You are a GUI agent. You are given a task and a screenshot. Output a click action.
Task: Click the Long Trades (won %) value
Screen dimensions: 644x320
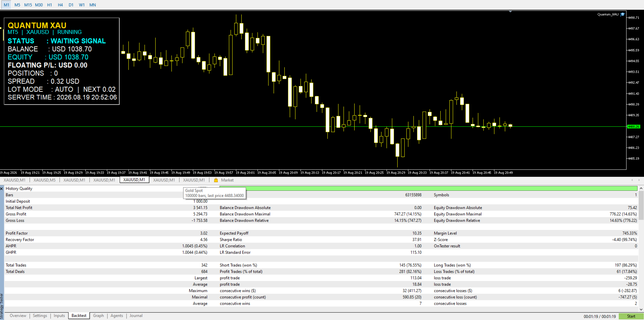[x=626, y=265]
